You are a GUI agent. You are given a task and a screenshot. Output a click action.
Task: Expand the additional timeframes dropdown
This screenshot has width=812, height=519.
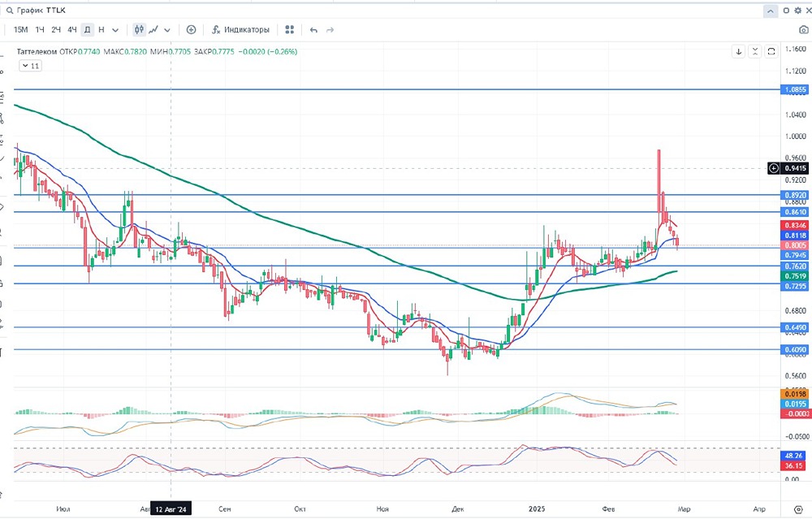click(x=115, y=31)
